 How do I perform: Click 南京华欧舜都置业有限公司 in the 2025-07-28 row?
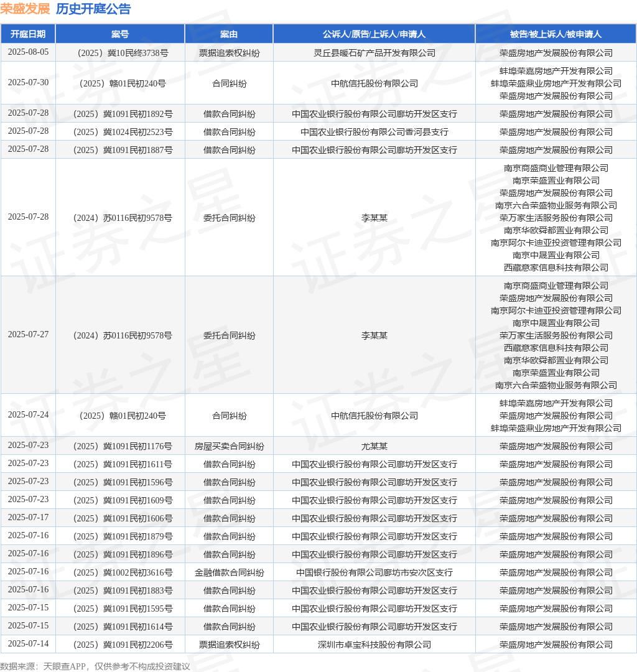coord(556,230)
